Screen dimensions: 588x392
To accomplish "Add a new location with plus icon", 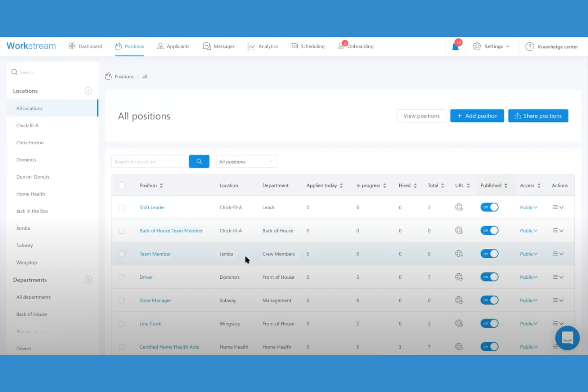I will tap(88, 91).
